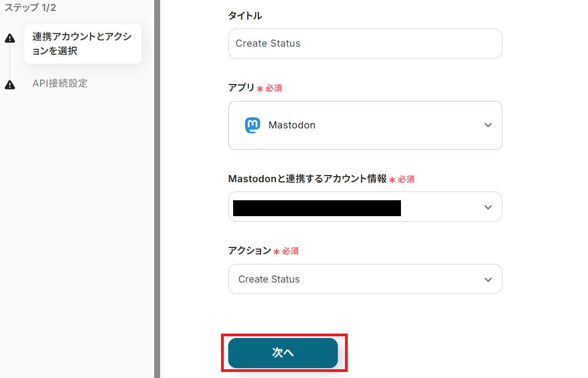The image size is (588, 378).
Task: Focus the タイトル input field
Action: pos(365,43)
